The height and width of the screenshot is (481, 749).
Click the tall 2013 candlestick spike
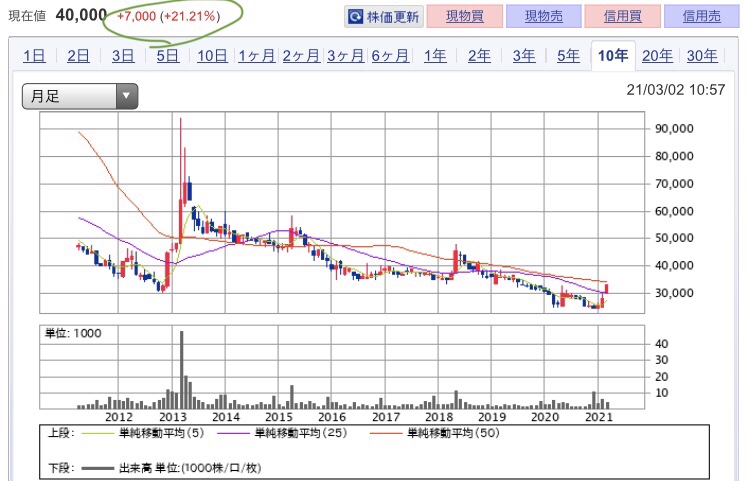[181, 182]
